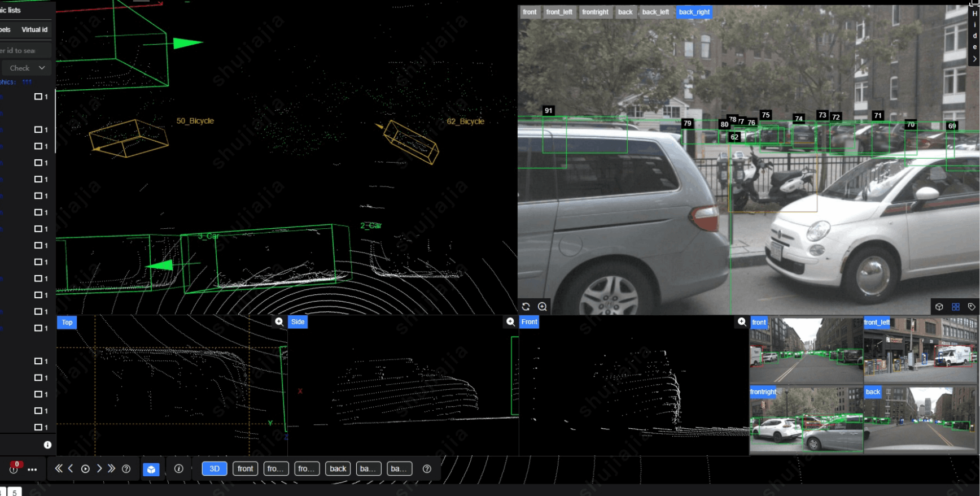Zoom the Top view panel with magnifier
The image size is (980, 496).
[279, 322]
